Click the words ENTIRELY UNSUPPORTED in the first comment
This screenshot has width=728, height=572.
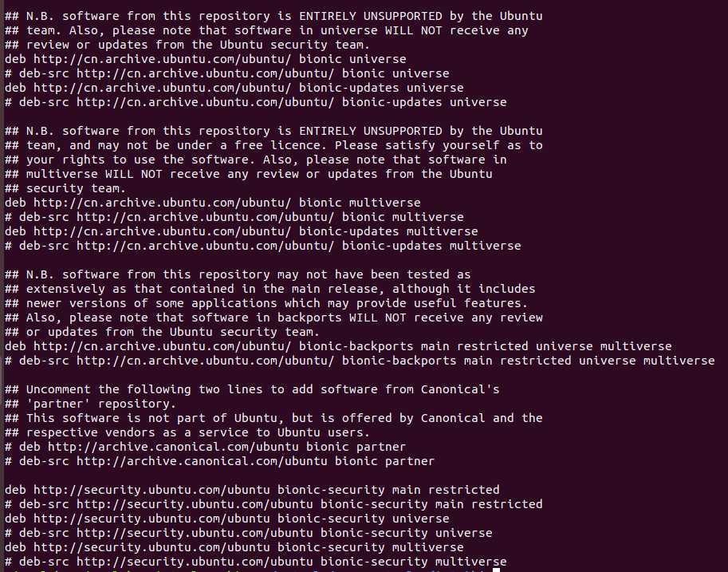click(x=371, y=16)
